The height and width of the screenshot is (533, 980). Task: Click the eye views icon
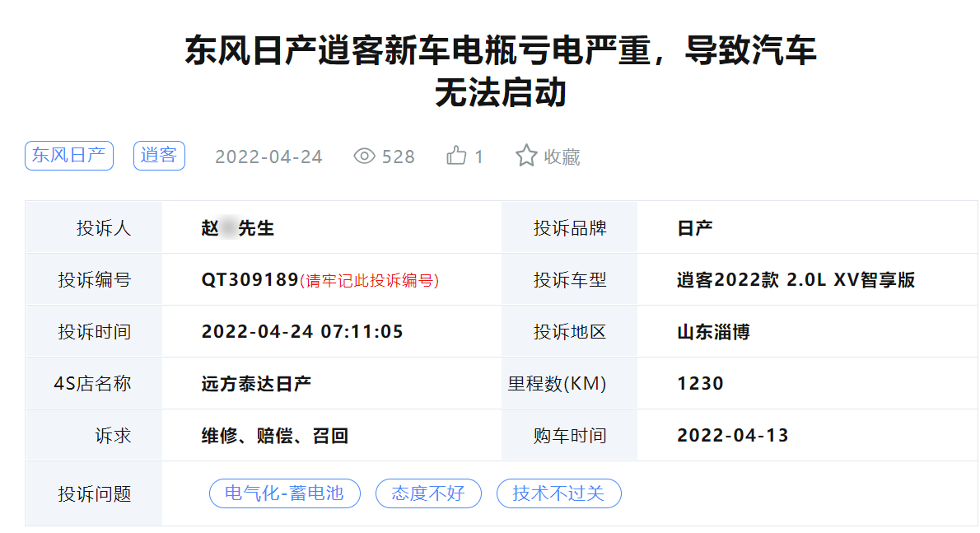(364, 157)
